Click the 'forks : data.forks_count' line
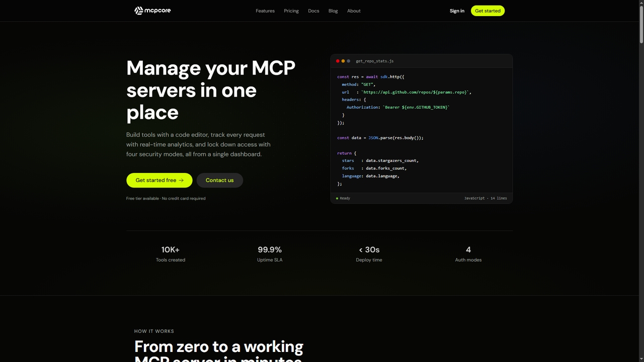This screenshot has height=362, width=644. (374, 168)
